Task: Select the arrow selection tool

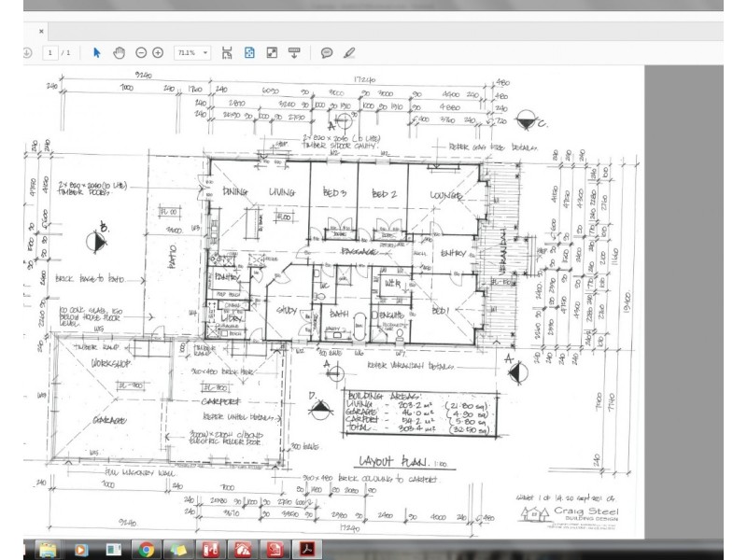Action: pyautogui.click(x=97, y=53)
